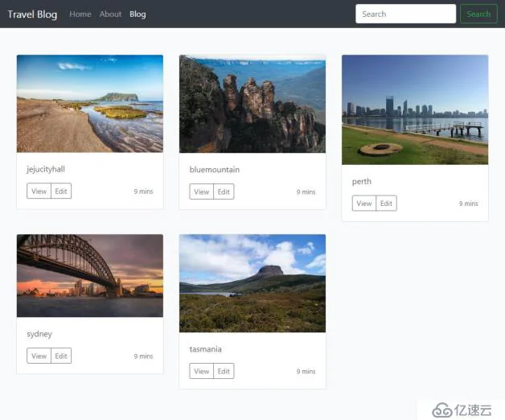Screen dimensions: 505x420
Task: Click View on the sydney card
Action: pyautogui.click(x=39, y=356)
